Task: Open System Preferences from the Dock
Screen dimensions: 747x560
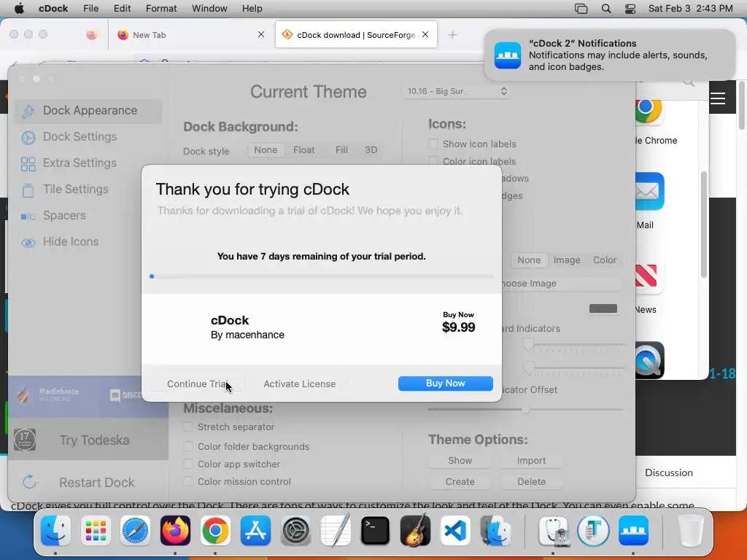Action: click(x=295, y=531)
